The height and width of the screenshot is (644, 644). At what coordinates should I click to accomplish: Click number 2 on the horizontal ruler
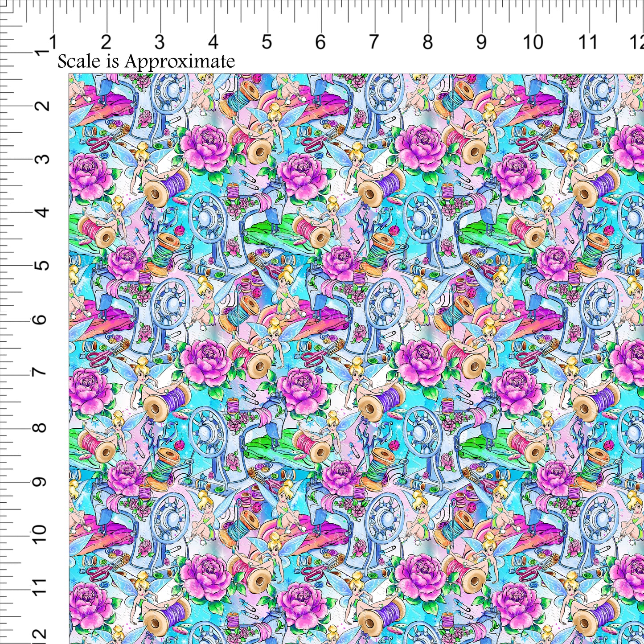[x=106, y=42]
